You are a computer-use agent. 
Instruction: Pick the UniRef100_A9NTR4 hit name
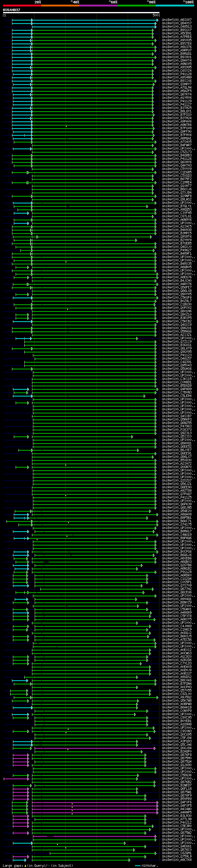(177, 125)
